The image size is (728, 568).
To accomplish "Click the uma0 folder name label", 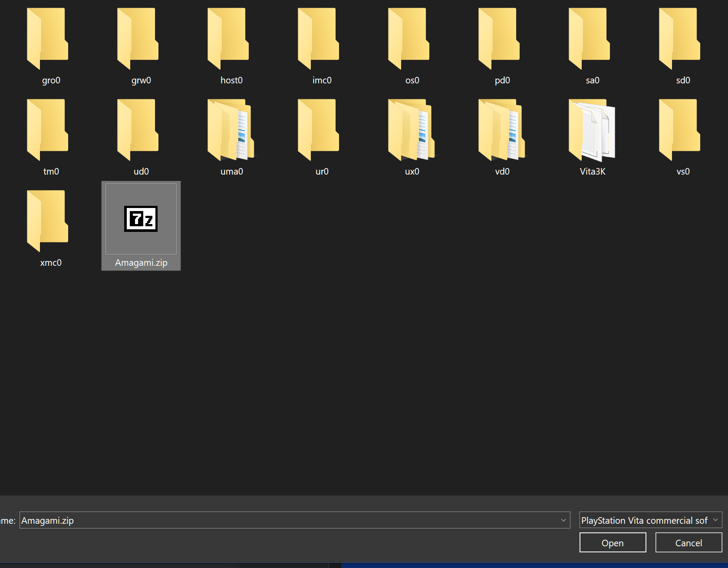I will click(x=231, y=172).
